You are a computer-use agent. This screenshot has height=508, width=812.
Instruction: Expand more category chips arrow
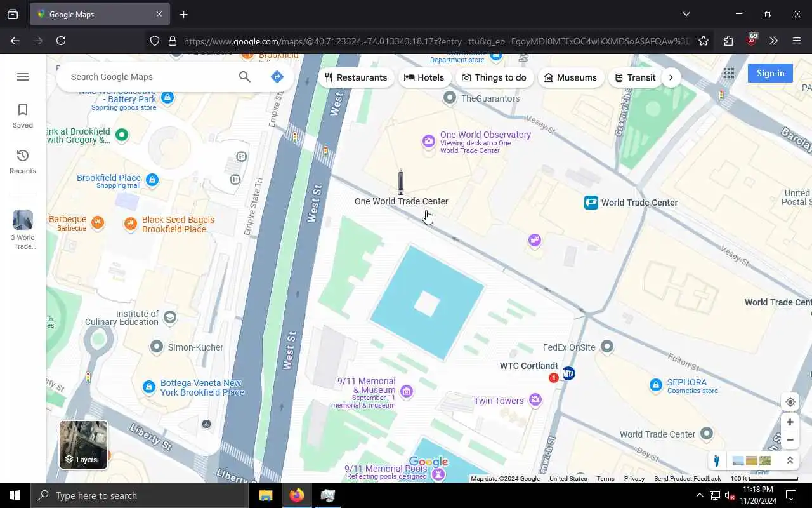coord(671,77)
